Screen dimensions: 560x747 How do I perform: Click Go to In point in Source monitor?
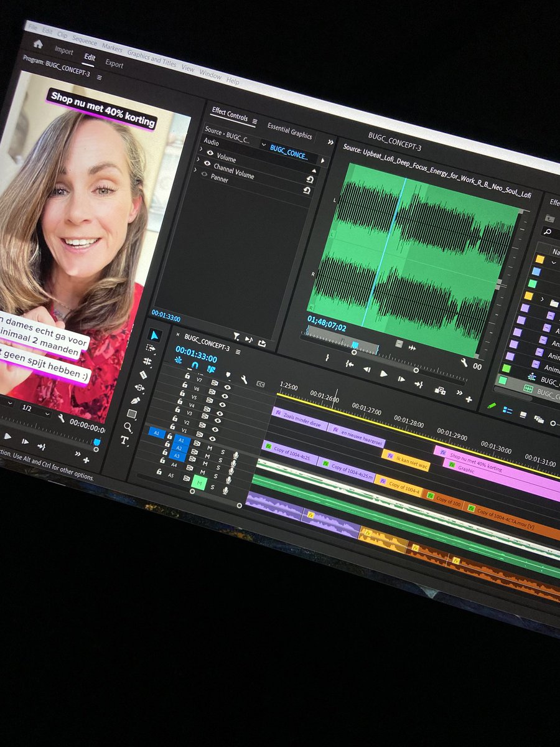tap(350, 364)
